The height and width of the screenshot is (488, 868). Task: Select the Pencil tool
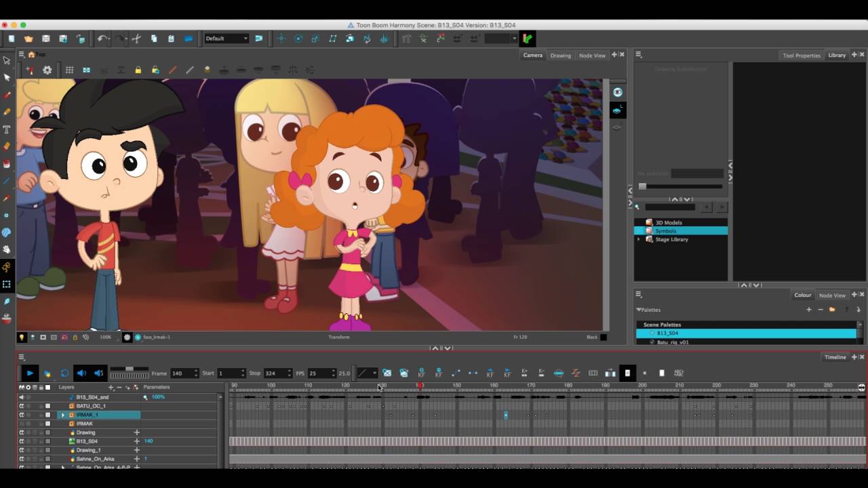(7, 112)
